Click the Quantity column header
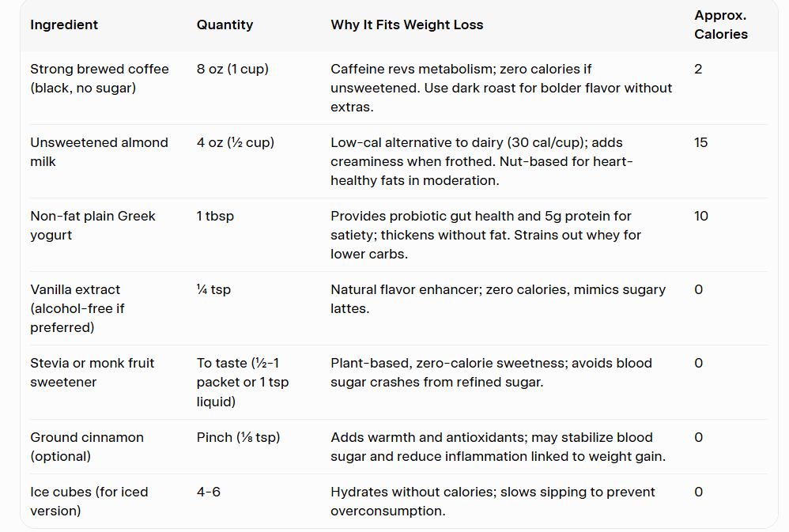The image size is (789, 532). tap(225, 25)
